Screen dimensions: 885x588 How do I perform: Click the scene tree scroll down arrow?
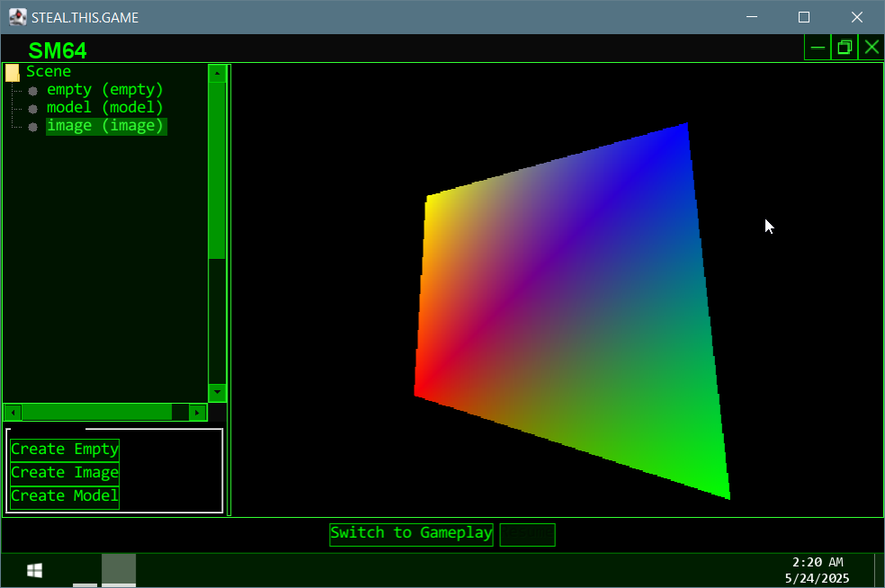click(x=217, y=393)
